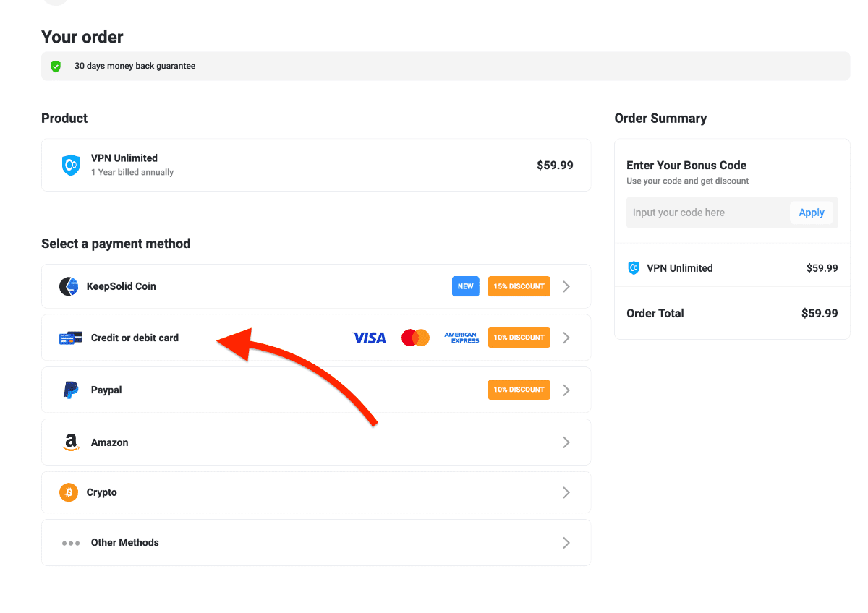Click the VPN Unlimited shield in Product
The height and width of the screenshot is (613, 868).
click(x=71, y=166)
